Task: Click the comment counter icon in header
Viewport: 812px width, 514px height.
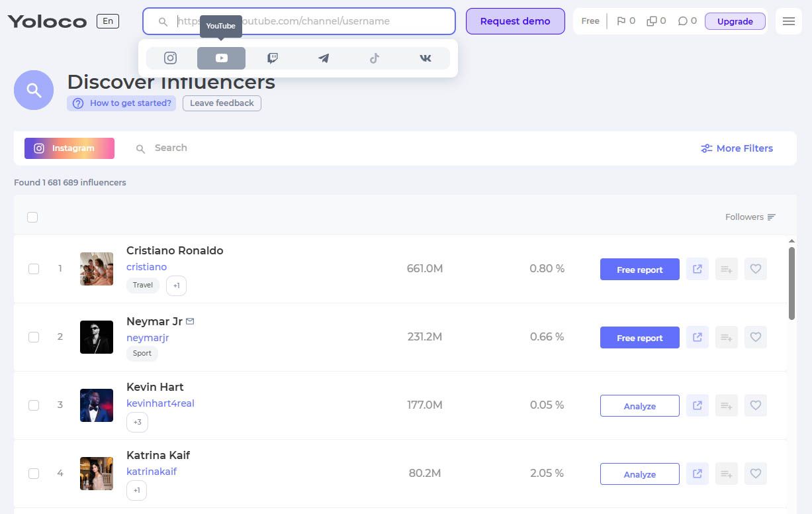Action: pyautogui.click(x=682, y=21)
